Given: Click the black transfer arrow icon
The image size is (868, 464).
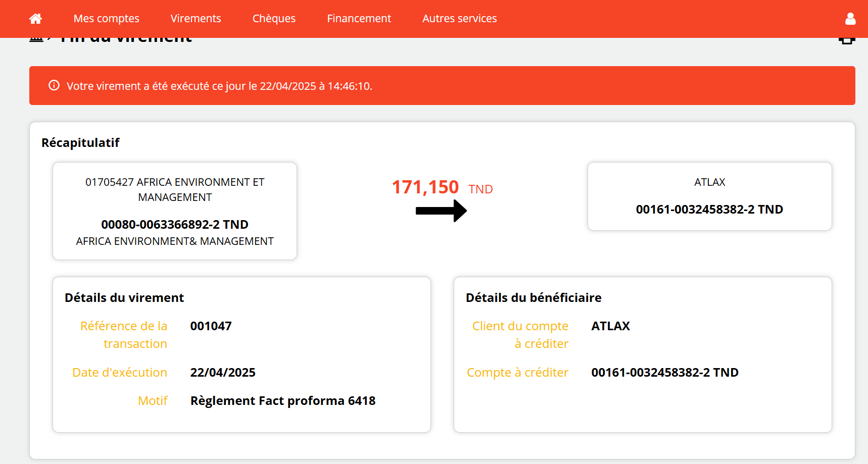Looking at the screenshot, I should 441,211.
